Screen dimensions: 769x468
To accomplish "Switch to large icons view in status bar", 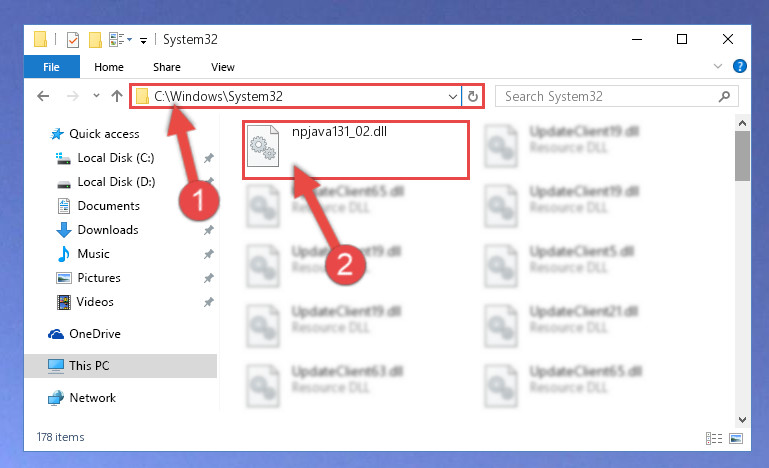I will tap(736, 438).
